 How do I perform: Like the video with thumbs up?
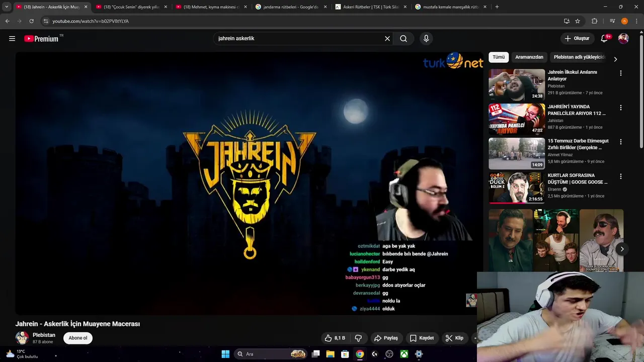pos(335,338)
